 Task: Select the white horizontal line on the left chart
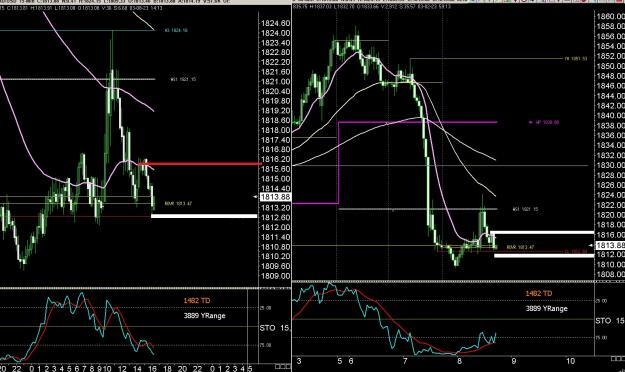(204, 216)
